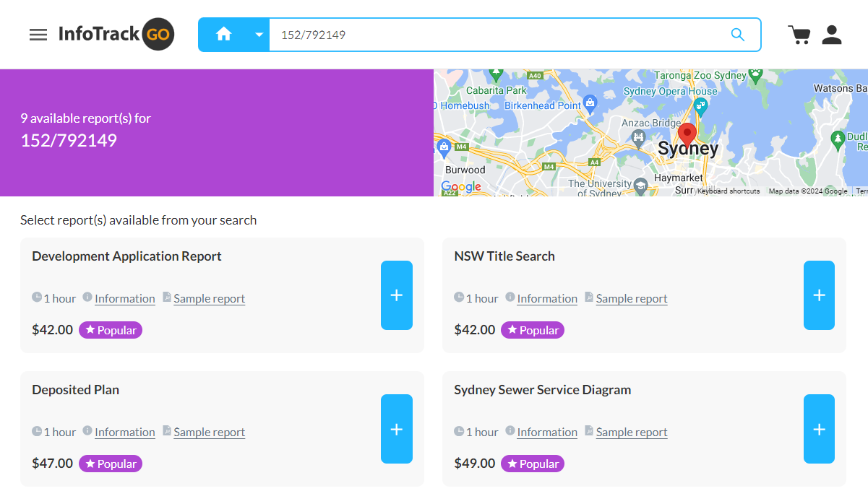Click the home icon in the search bar
This screenshot has height=504, width=868.
coord(223,34)
